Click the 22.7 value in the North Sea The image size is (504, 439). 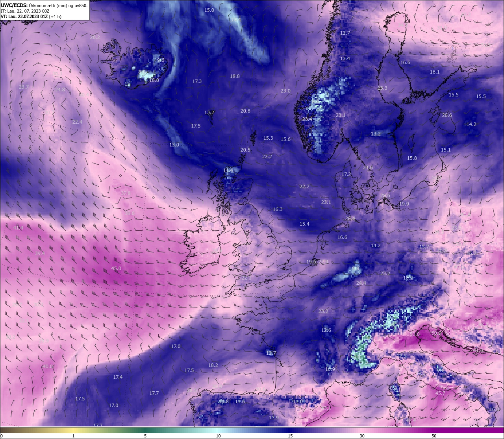click(x=304, y=187)
